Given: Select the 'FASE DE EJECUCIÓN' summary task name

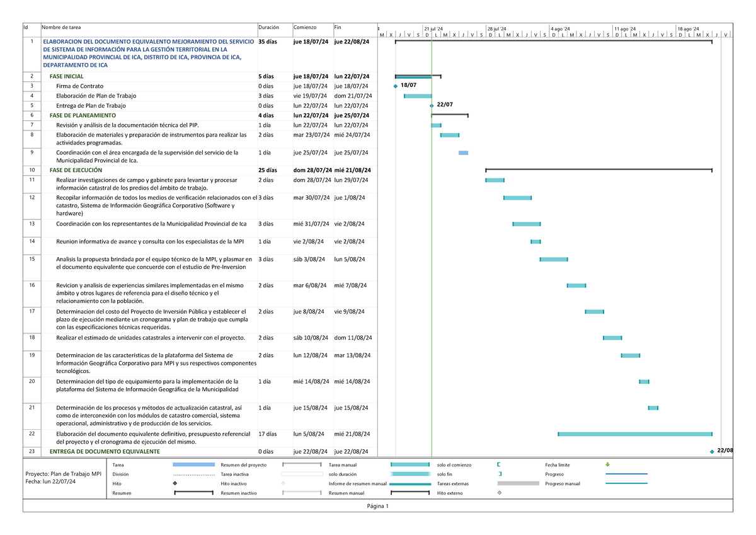Looking at the screenshot, I should tap(76, 170).
